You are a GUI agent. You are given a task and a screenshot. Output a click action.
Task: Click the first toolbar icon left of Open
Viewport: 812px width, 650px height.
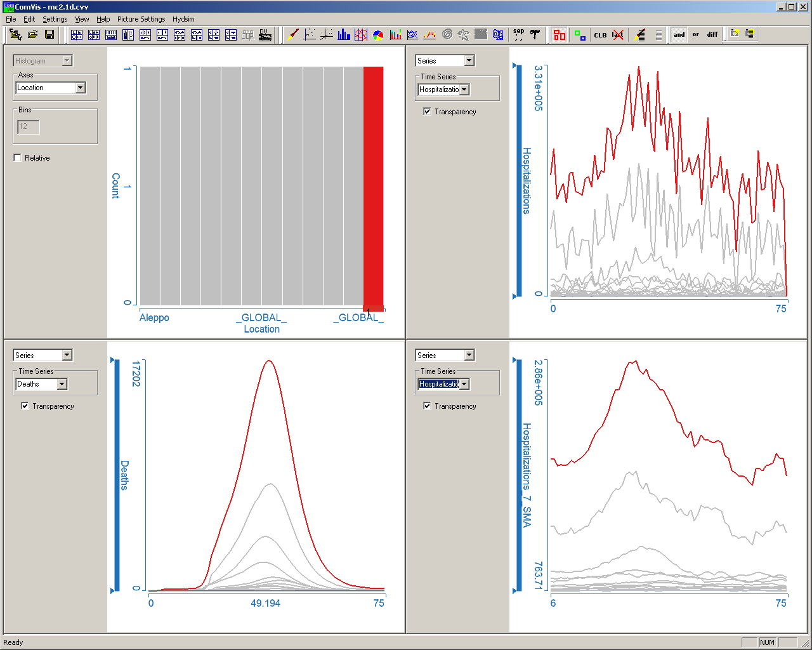(15, 35)
